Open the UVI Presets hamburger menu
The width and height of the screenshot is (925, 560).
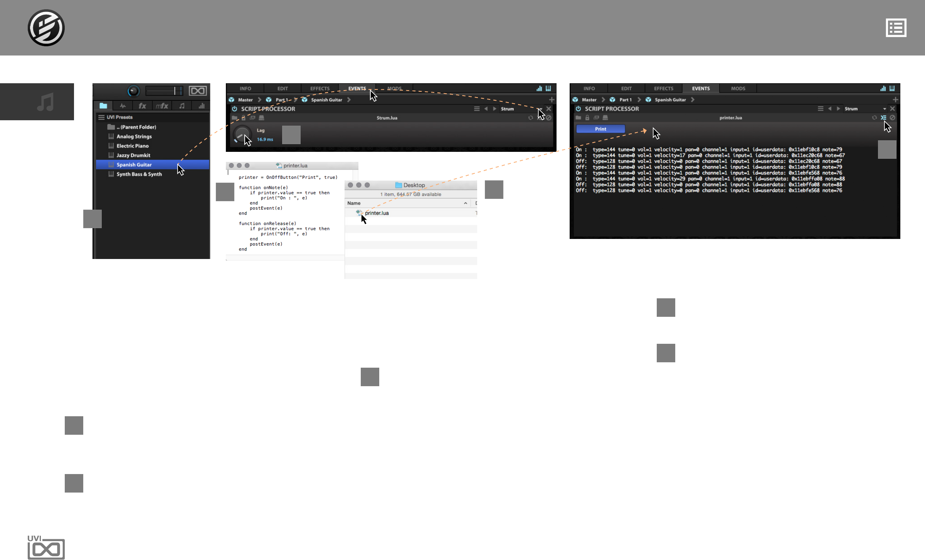coord(101,117)
